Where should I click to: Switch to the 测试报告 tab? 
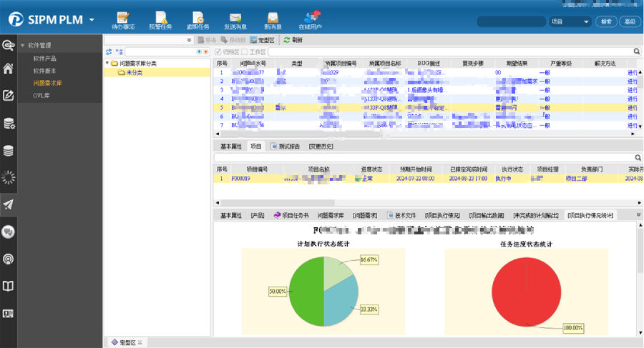[286, 146]
